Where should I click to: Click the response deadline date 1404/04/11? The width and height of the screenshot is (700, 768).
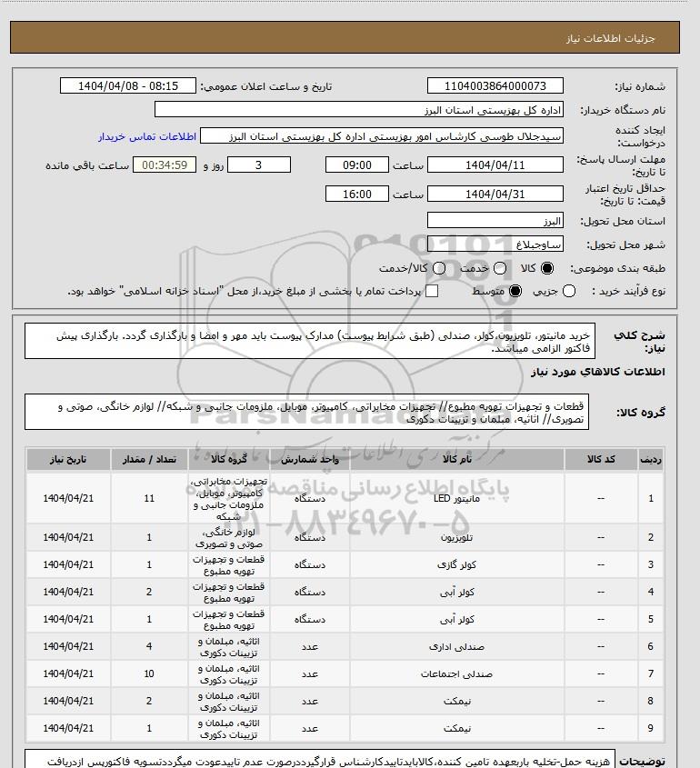(x=495, y=165)
